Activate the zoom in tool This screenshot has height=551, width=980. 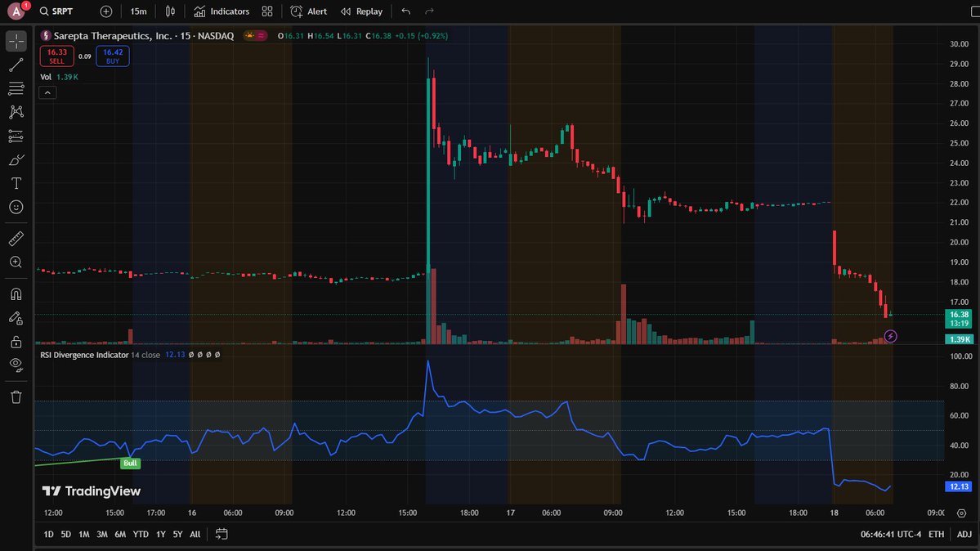[x=16, y=262]
